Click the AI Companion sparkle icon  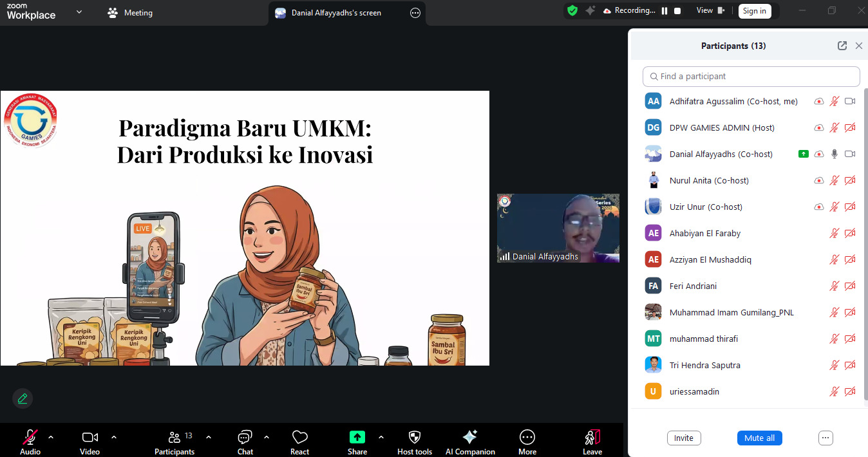point(470,438)
